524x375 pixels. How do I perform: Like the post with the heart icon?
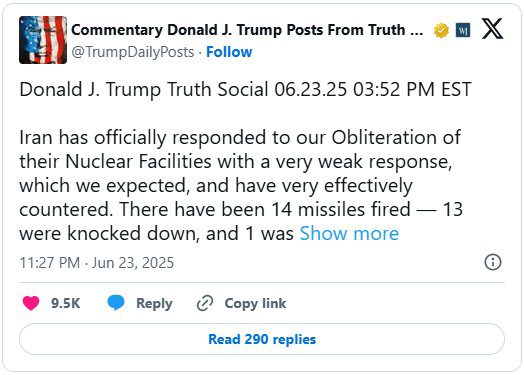click(31, 303)
